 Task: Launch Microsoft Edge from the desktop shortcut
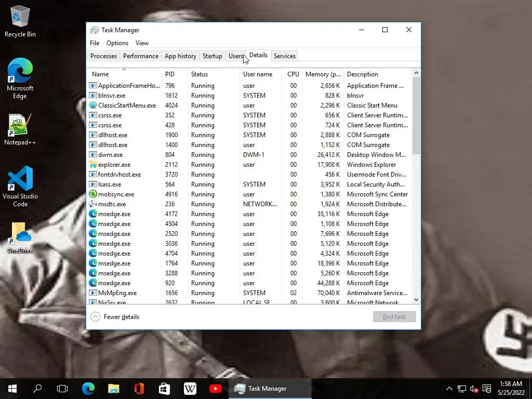tap(20, 78)
